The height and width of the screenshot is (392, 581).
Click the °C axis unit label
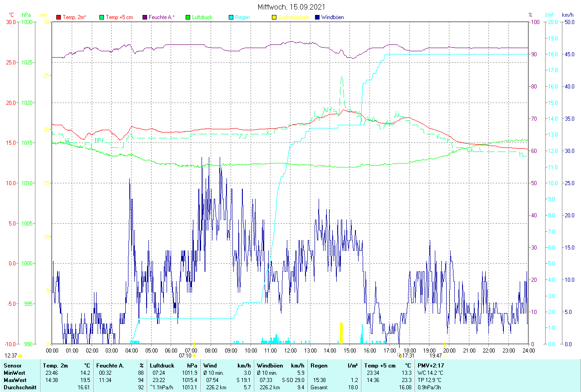coord(11,15)
